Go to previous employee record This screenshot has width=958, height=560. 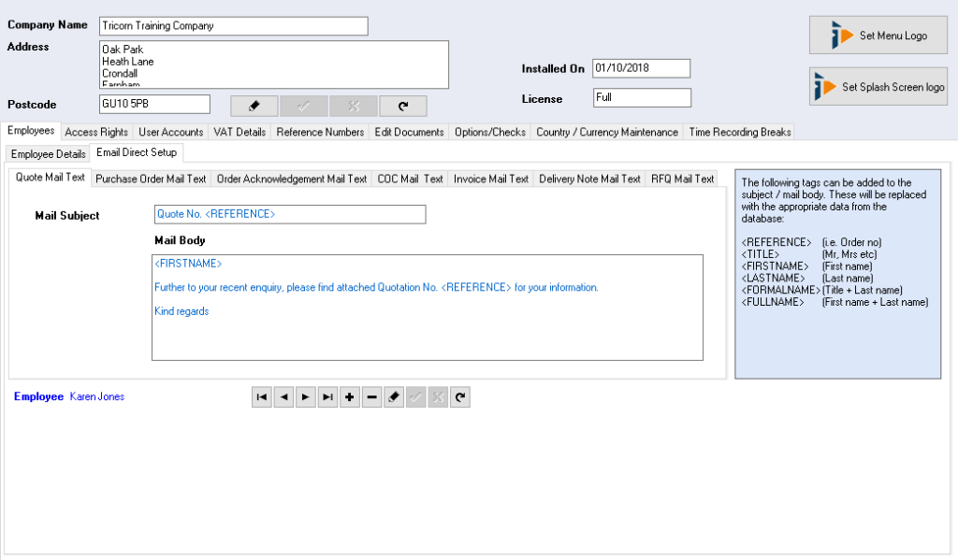click(x=283, y=397)
